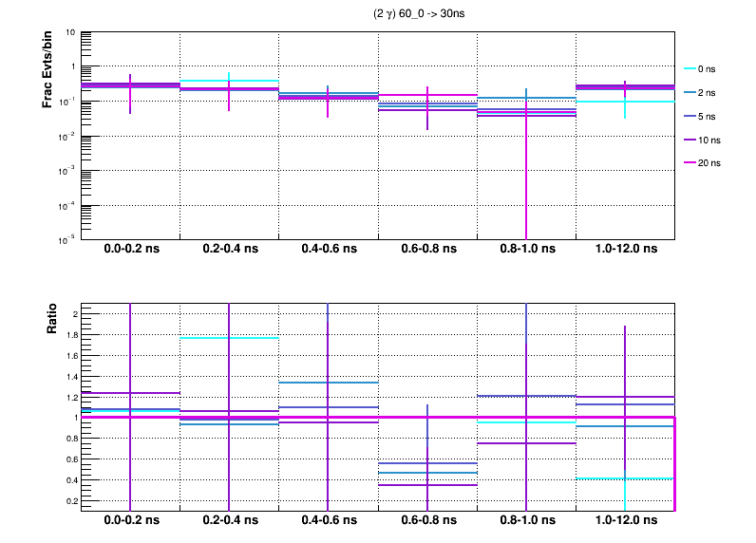Image resolution: width=756 pixels, height=543 pixels.
Task: Select '0.6-0.8 ns' label under ratio plot
Action: click(x=427, y=522)
